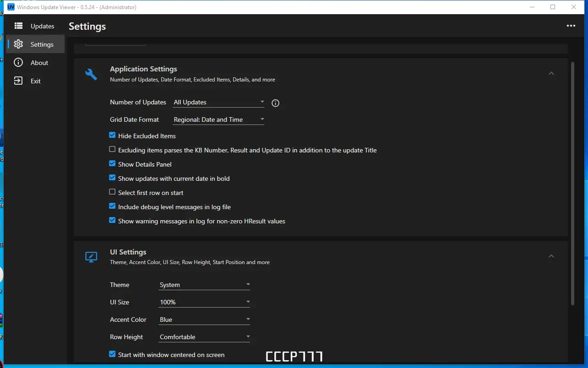Open the Row Height dropdown showing Comfortable
The image size is (588, 368).
[204, 337]
